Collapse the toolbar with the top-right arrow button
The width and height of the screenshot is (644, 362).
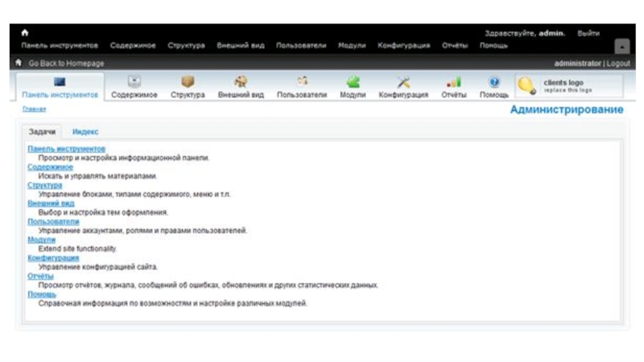point(621,47)
